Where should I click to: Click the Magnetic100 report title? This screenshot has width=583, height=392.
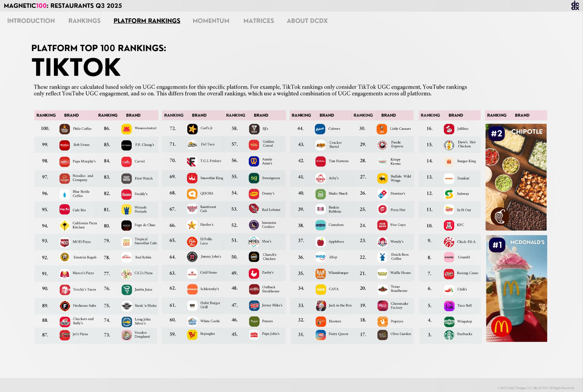coord(63,6)
